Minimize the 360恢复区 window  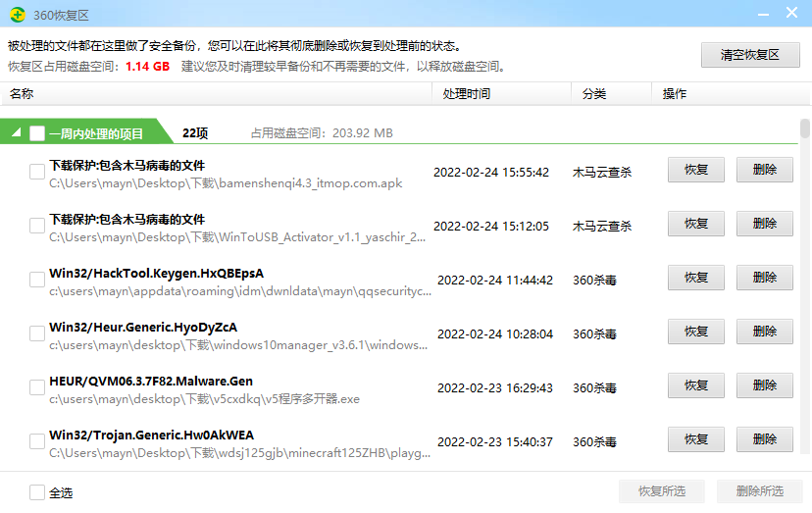[763, 15]
